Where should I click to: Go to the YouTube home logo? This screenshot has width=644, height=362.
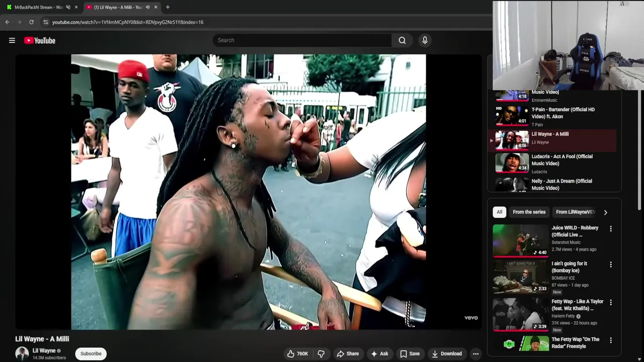click(40, 40)
